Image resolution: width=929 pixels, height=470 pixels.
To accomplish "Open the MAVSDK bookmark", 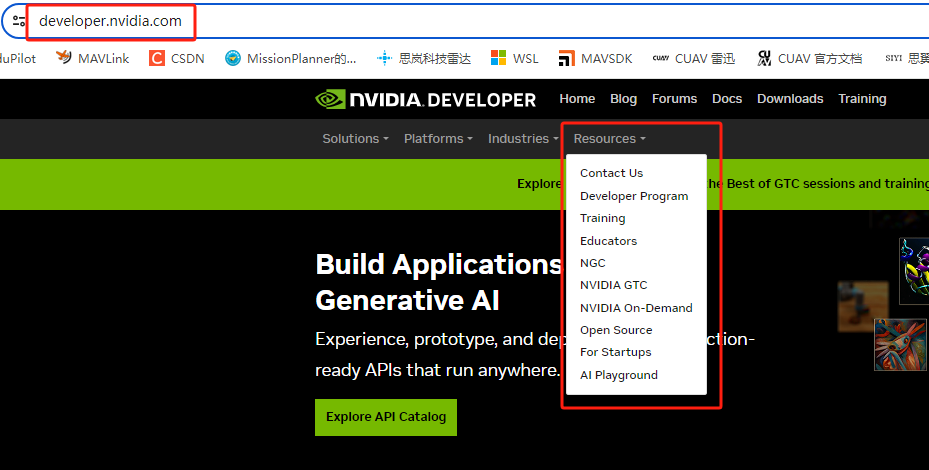I will 595,58.
